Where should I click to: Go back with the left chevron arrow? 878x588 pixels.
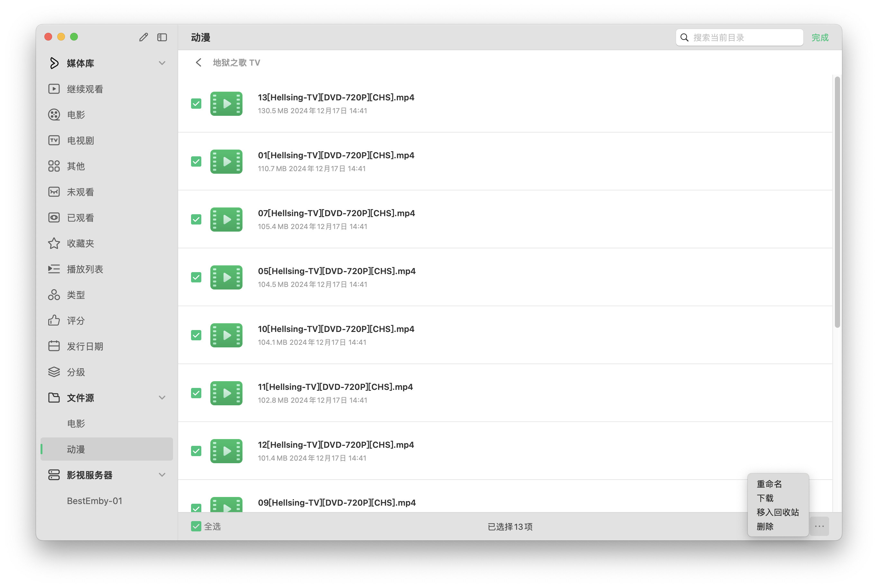pyautogui.click(x=199, y=63)
